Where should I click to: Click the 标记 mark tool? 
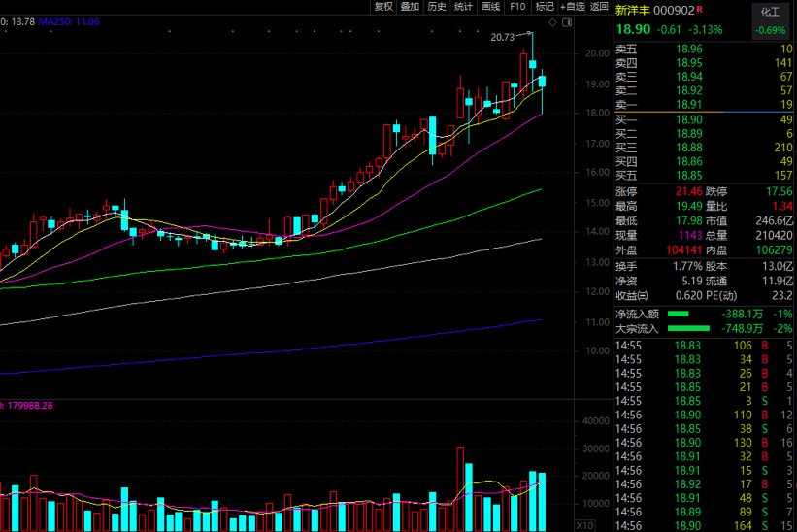545,7
